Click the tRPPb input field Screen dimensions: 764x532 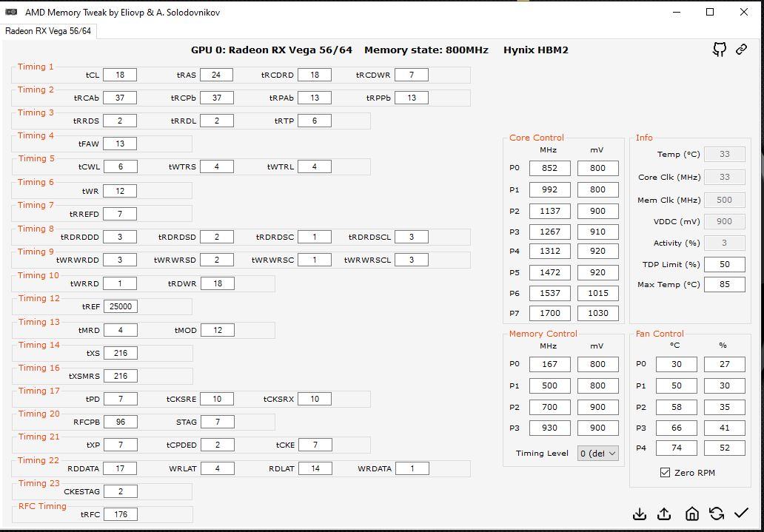tap(412, 98)
